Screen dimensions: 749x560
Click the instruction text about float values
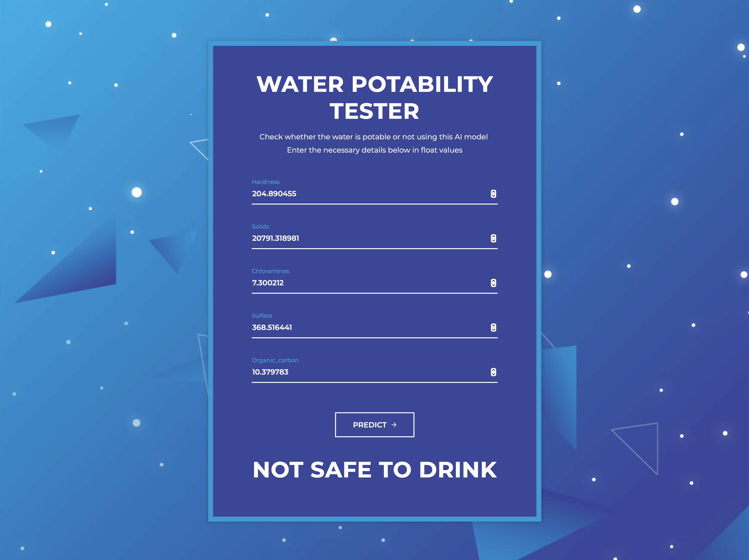pos(374,150)
